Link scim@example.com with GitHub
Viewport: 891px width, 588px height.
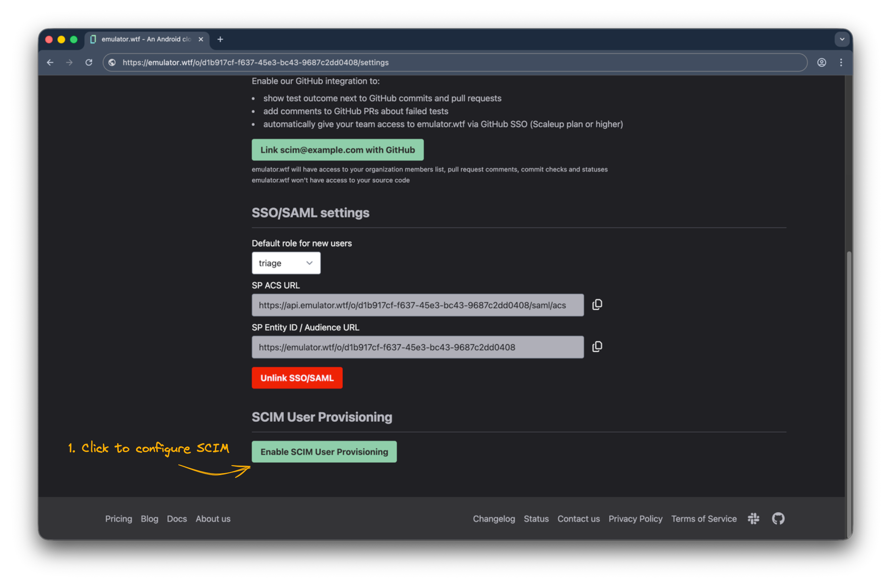[x=337, y=150]
